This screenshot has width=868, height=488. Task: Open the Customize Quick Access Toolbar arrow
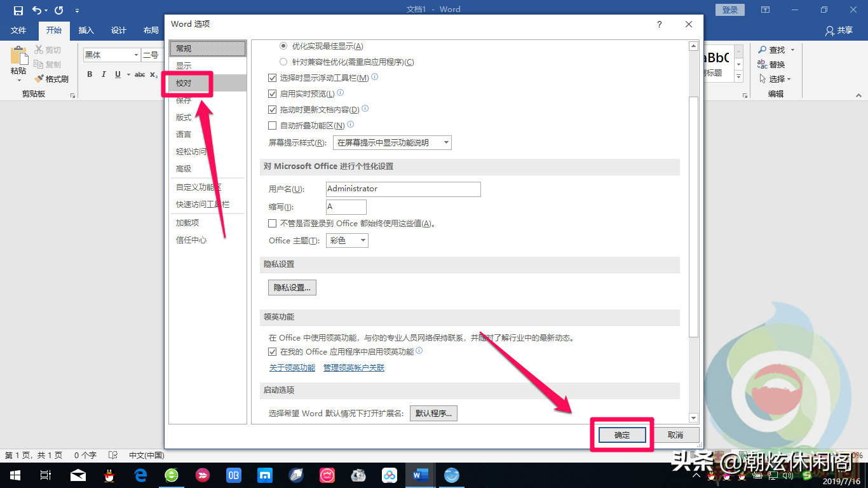[77, 11]
